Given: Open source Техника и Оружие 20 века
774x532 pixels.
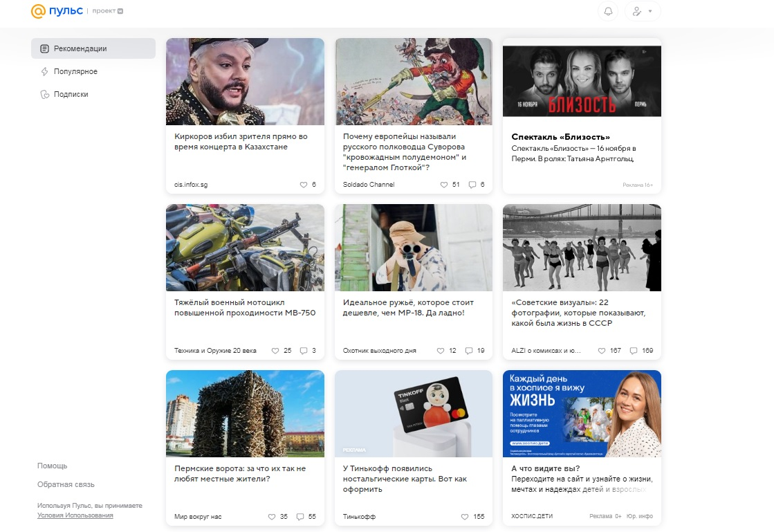Looking at the screenshot, I should coord(215,350).
